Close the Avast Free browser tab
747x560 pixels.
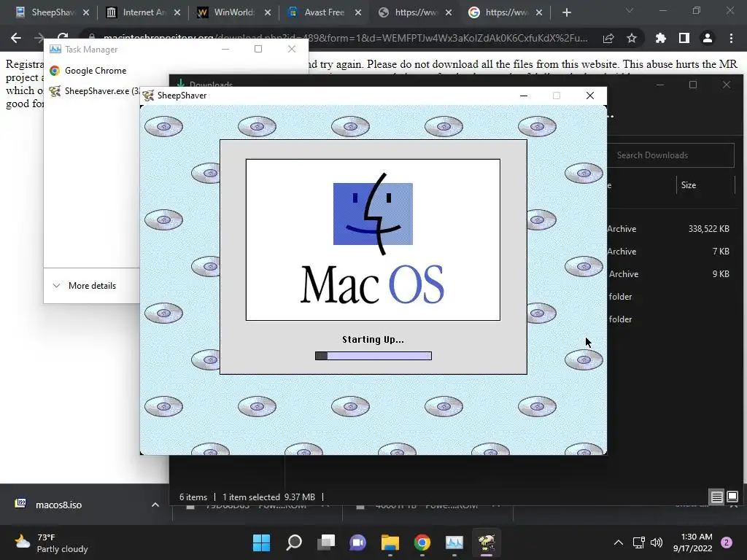pos(358,12)
